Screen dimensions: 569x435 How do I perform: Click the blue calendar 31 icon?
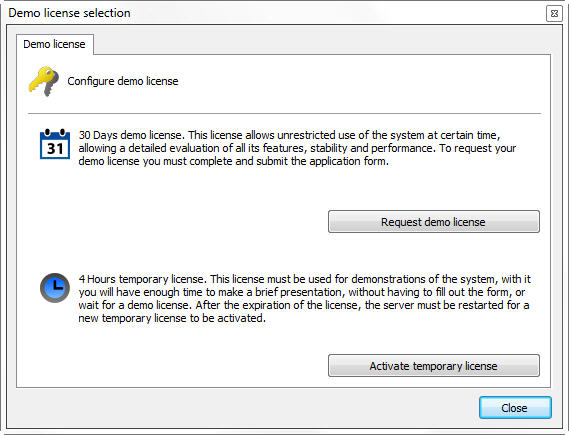[x=55, y=144]
